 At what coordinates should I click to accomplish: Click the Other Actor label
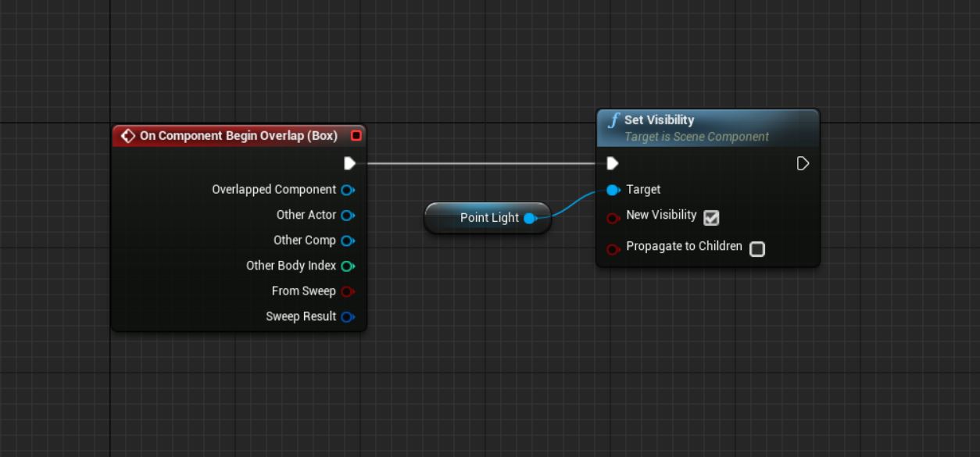tap(306, 215)
